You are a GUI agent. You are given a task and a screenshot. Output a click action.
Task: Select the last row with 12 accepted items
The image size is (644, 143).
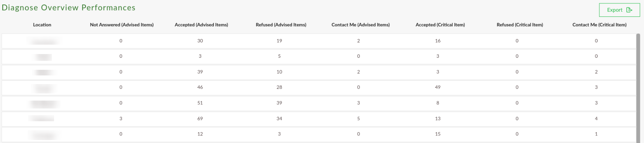coord(319,134)
